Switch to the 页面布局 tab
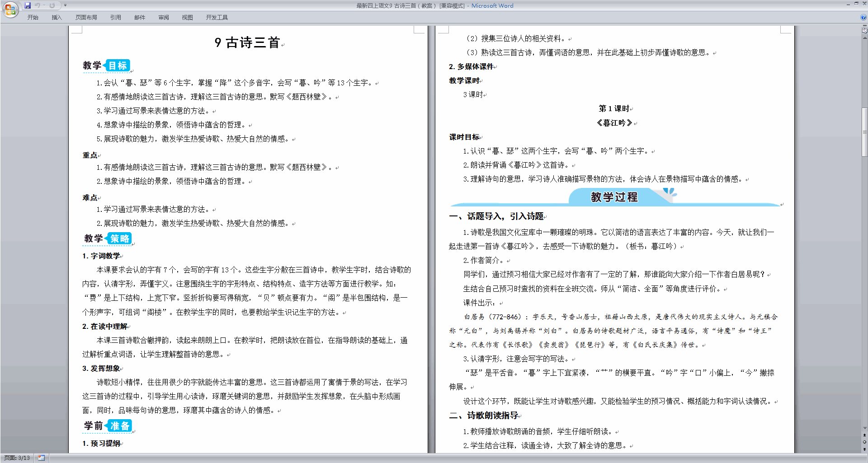Screen dimensions: 868x463 [x=86, y=18]
